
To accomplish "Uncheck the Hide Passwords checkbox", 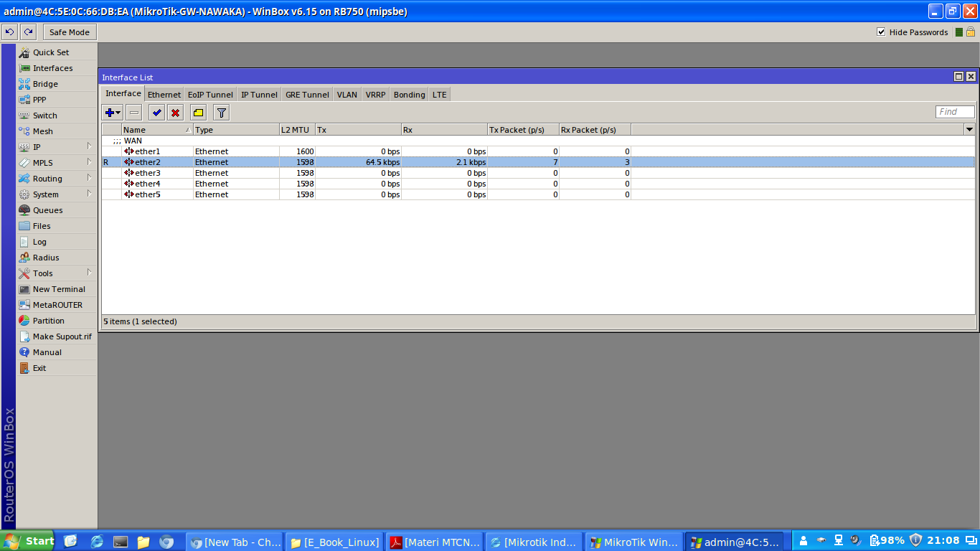I will [x=881, y=32].
